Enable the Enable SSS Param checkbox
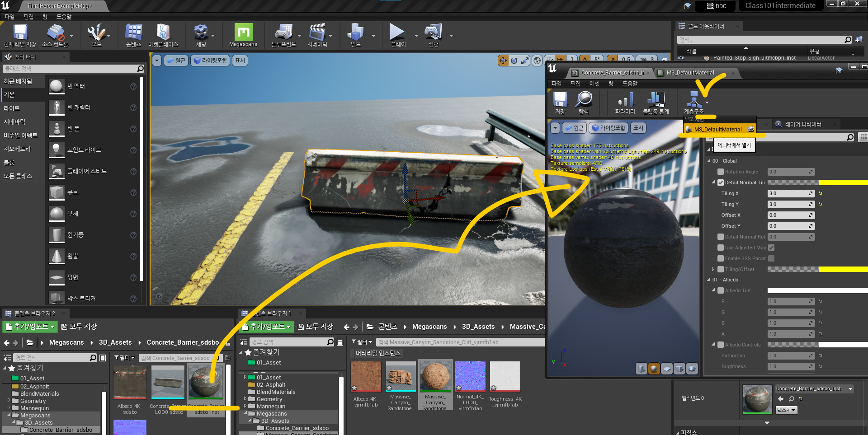868x435 pixels. pyautogui.click(x=721, y=258)
